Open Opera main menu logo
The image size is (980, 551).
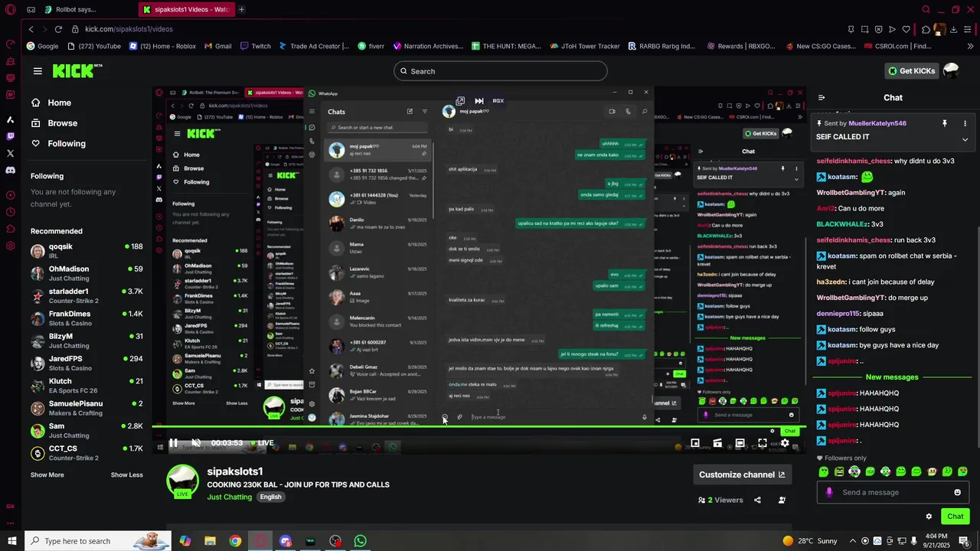tap(10, 10)
